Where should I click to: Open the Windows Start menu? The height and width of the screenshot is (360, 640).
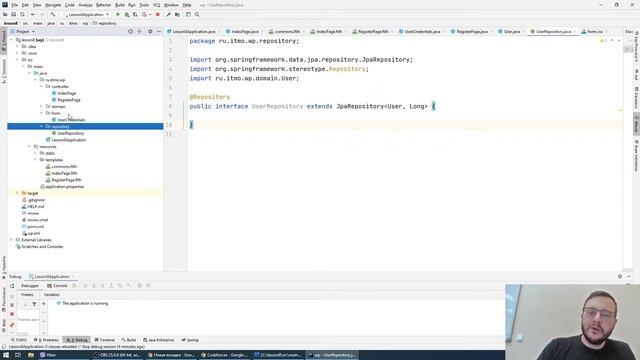[6, 355]
